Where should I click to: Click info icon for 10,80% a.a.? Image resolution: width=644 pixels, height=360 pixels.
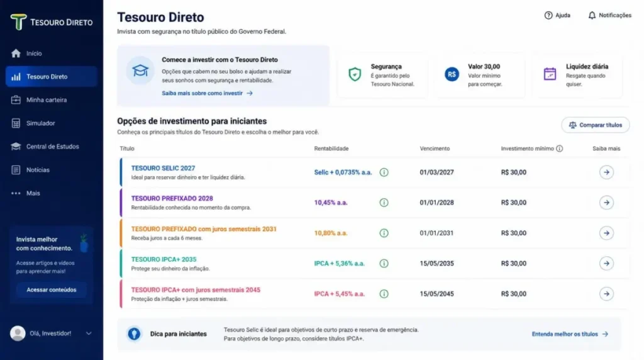tap(384, 233)
